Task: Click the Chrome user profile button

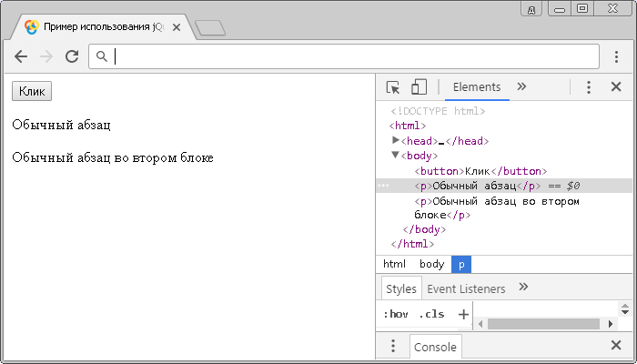Action: pyautogui.click(x=531, y=9)
